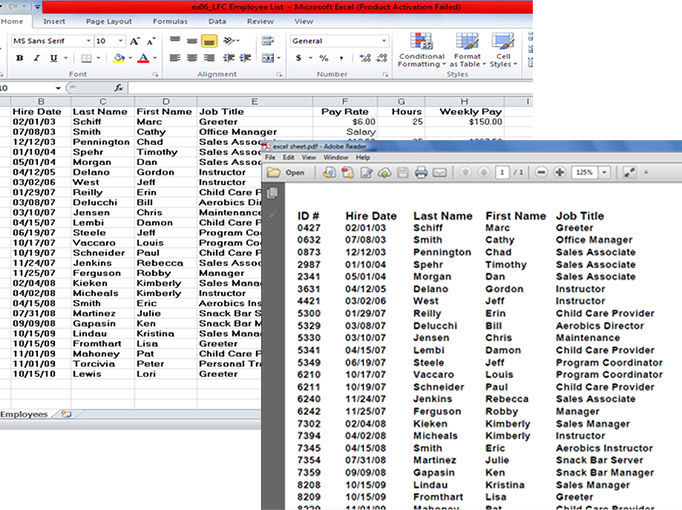Click the Open button in Adobe Reader

click(x=287, y=173)
